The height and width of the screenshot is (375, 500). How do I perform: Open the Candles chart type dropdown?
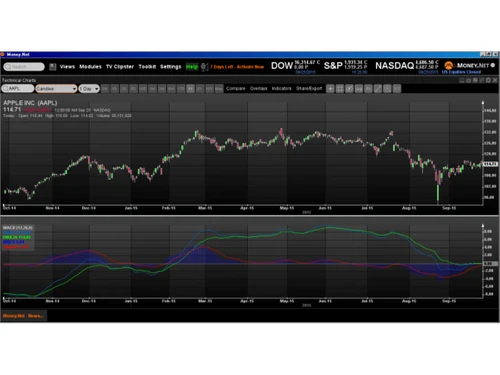pos(56,89)
